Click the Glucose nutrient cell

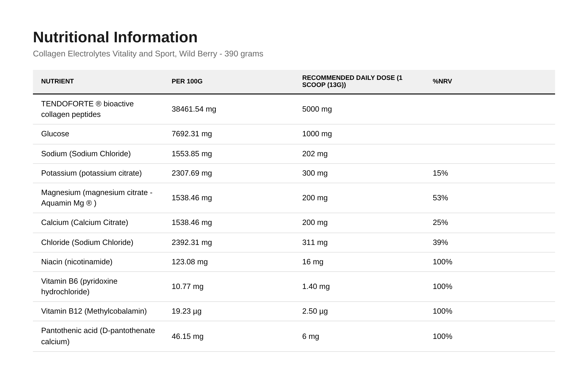pyautogui.click(x=55, y=134)
